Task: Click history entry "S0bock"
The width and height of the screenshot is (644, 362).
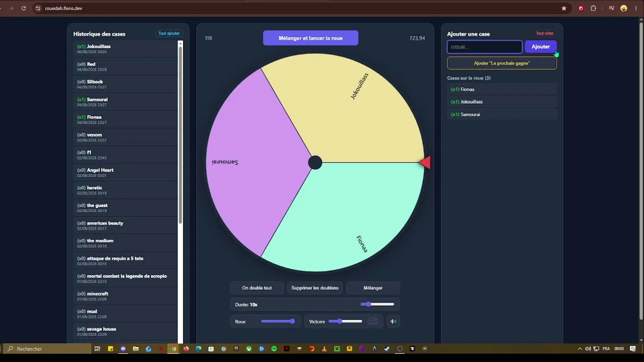Action: coord(125,84)
